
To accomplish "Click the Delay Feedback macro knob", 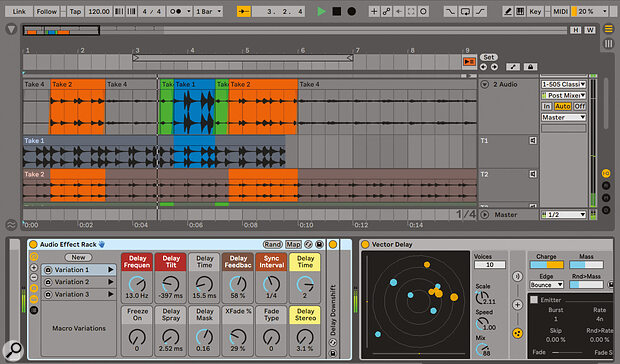I will click(238, 284).
